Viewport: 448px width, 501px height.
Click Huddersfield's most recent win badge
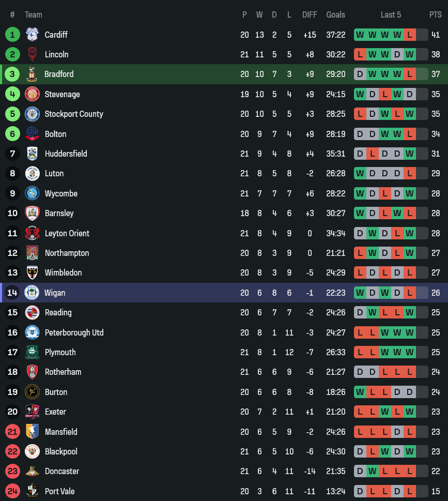410,154
